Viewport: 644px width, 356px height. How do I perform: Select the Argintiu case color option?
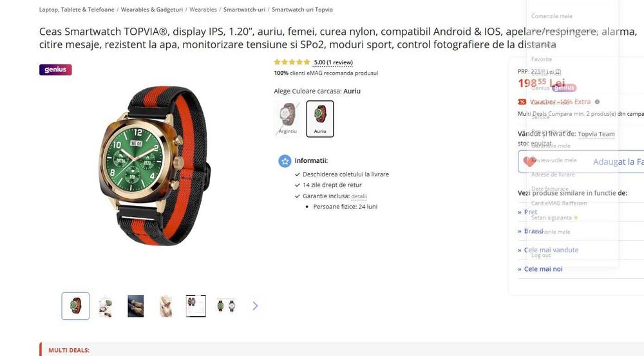[x=287, y=118]
